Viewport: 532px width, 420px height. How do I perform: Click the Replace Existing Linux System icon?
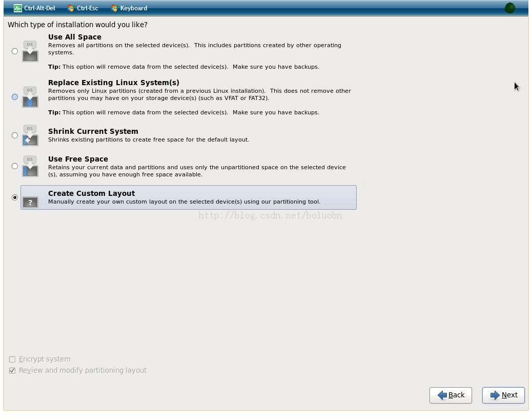[x=30, y=97]
